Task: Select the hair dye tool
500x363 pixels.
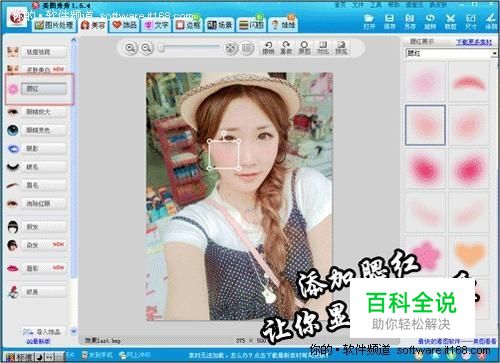Action: pos(44,245)
